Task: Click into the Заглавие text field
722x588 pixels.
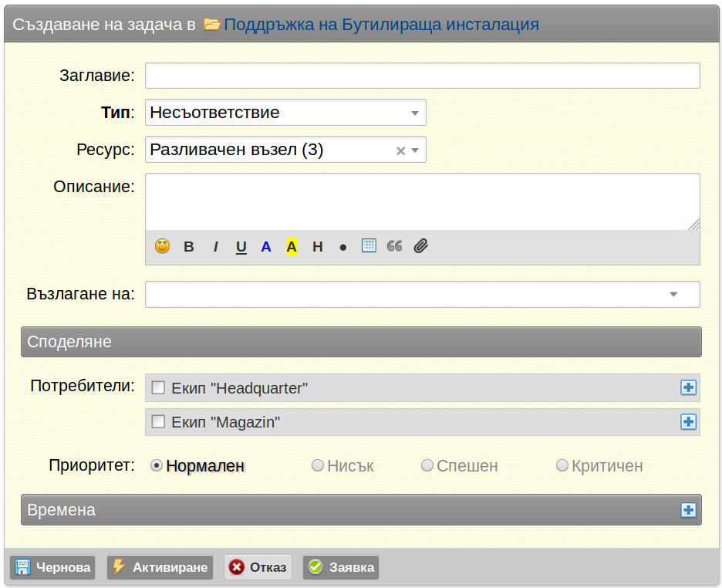Action: tap(423, 76)
